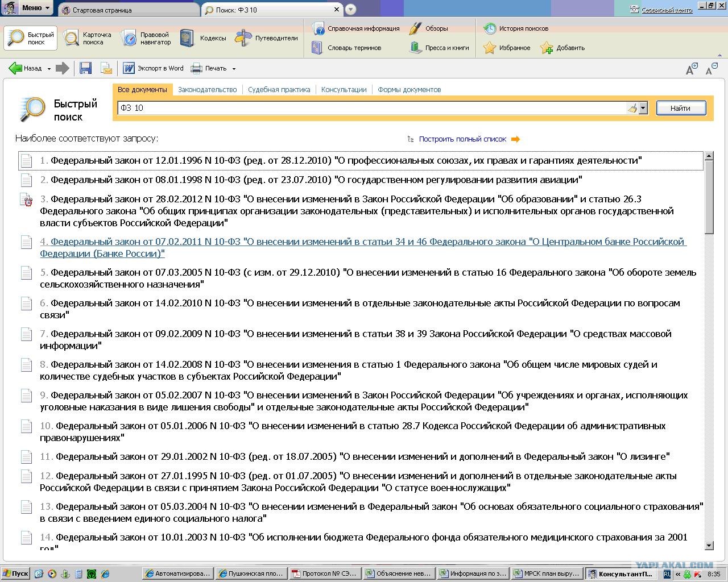The image size is (728, 582).
Task: Print results with Печать
Action: click(209, 68)
